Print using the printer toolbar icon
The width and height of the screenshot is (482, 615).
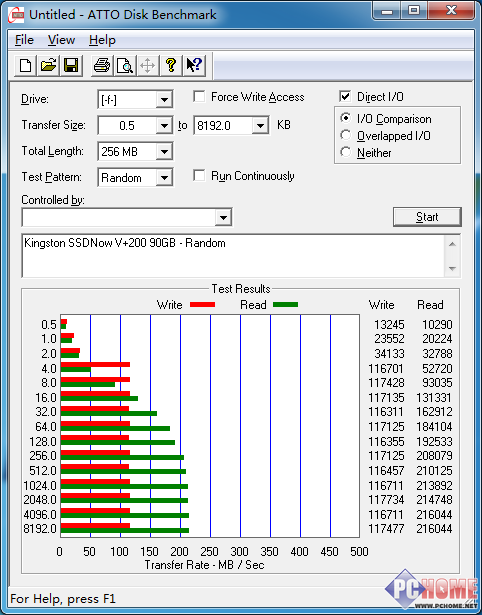coord(102,65)
